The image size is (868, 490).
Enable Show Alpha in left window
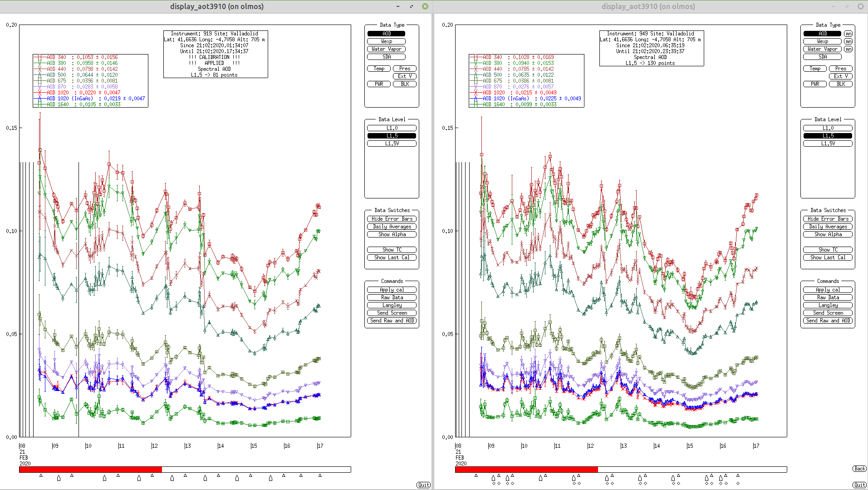coord(392,234)
